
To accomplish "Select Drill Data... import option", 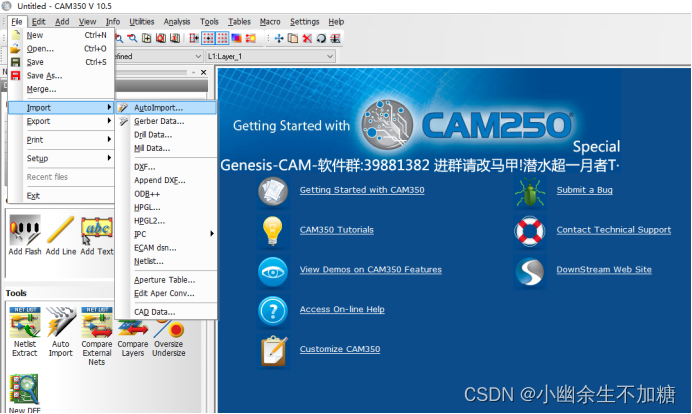I will click(x=166, y=135).
